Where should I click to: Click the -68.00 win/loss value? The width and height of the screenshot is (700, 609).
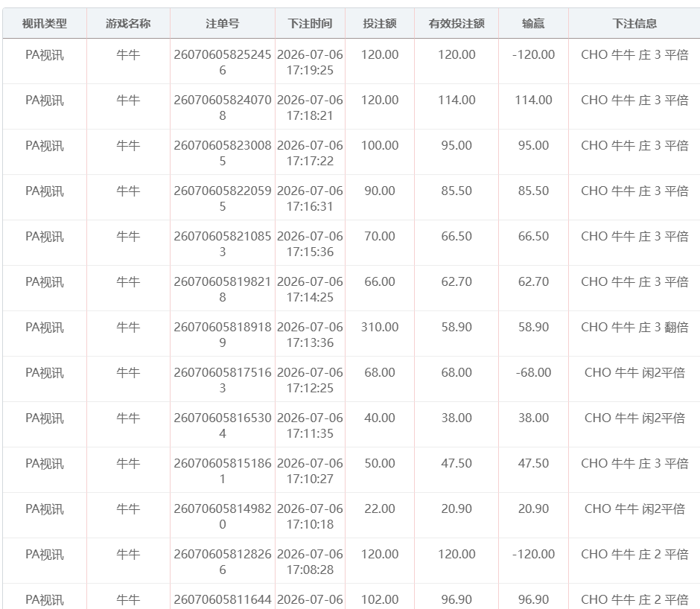point(533,372)
